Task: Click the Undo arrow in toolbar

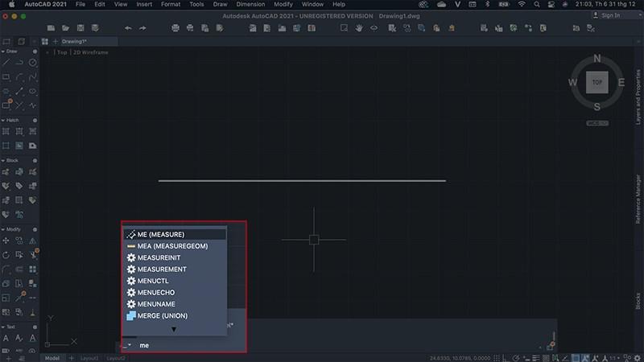Action: click(128, 28)
